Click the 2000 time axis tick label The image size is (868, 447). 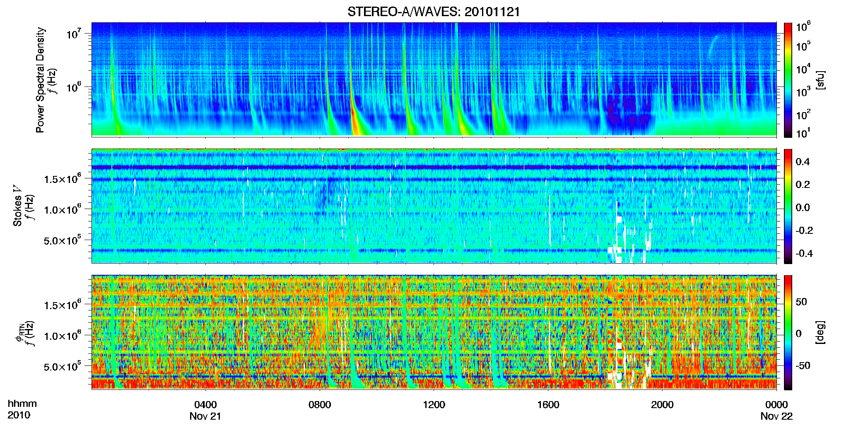click(x=662, y=404)
